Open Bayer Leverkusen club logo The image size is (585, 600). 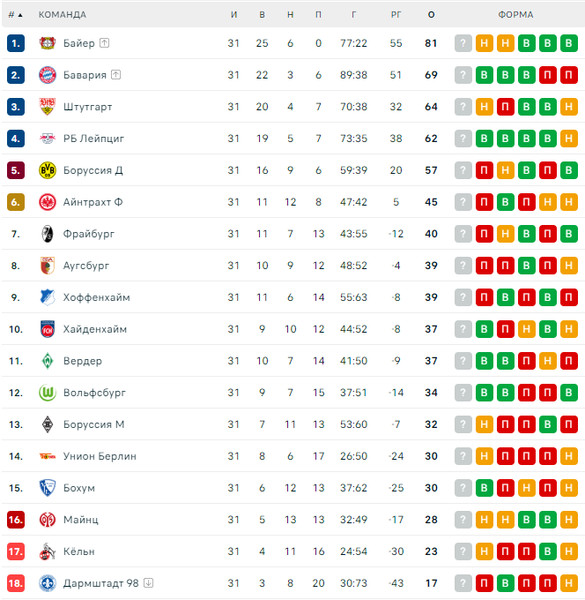click(x=47, y=43)
